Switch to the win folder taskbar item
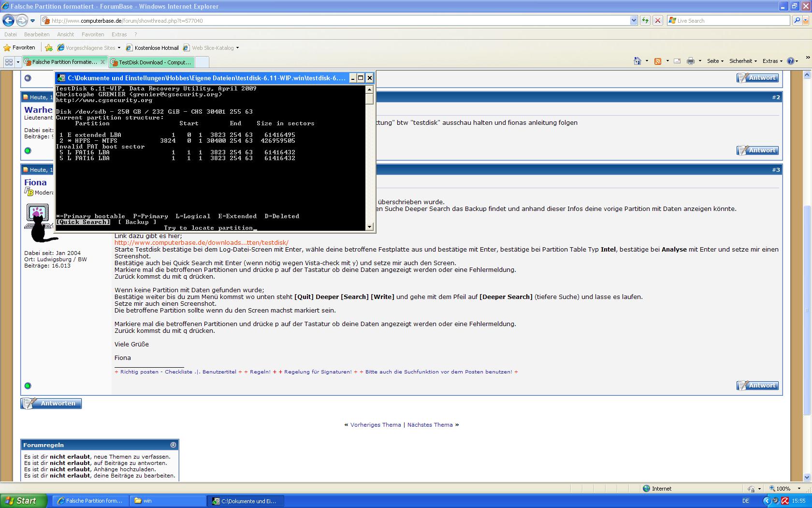812x508 pixels. pyautogui.click(x=168, y=501)
